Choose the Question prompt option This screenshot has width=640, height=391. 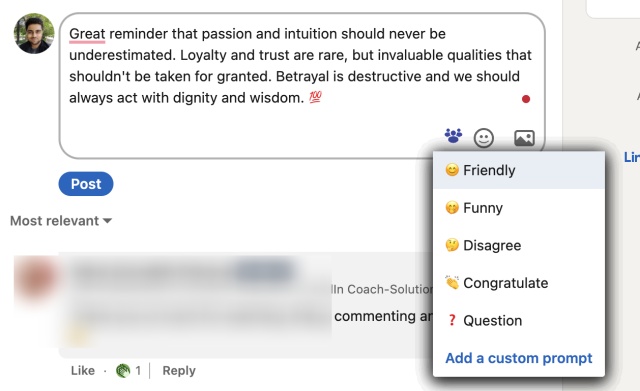coord(519,320)
